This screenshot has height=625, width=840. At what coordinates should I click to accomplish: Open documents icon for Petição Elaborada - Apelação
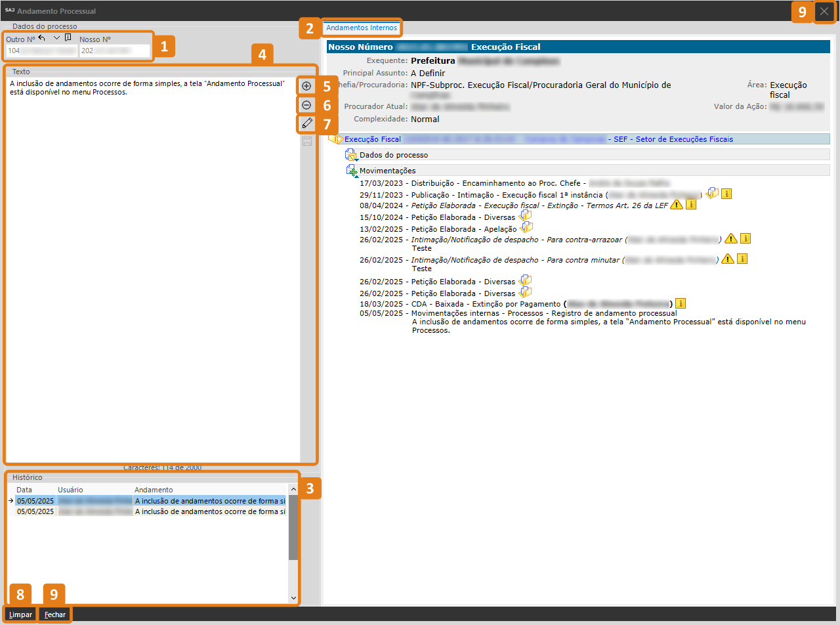(x=526, y=228)
